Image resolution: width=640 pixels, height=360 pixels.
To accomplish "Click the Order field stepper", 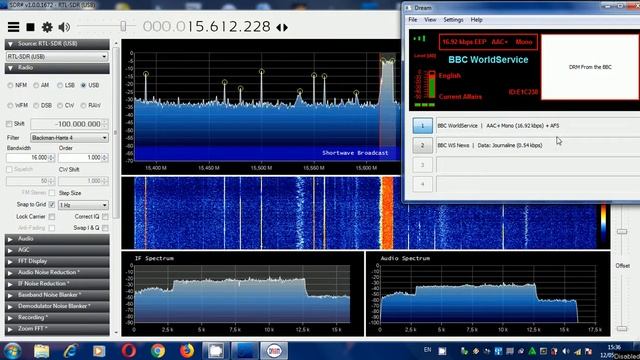I will 105,158.
